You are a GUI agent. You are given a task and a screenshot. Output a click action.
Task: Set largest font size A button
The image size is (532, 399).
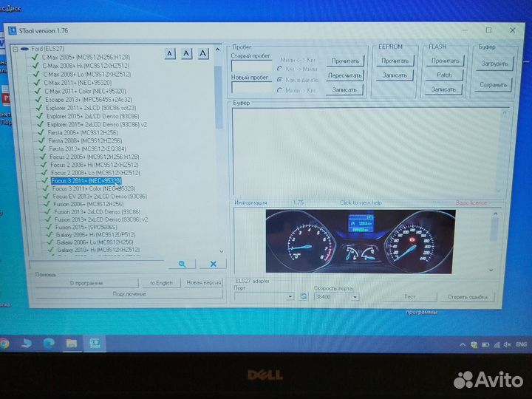(x=203, y=53)
